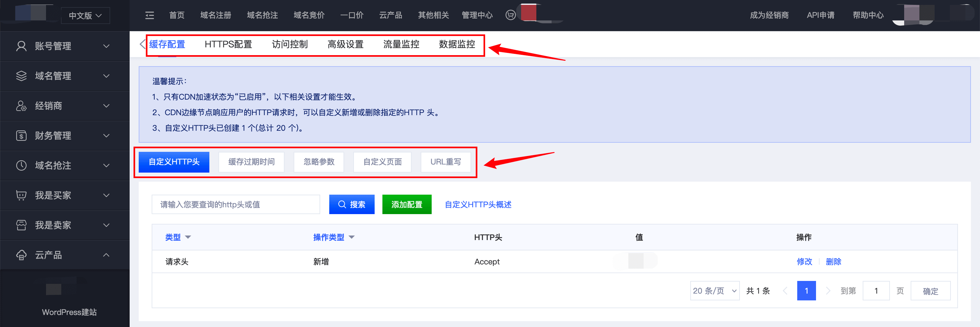The height and width of the screenshot is (327, 980).
Task: Open the 20 条/页 page size dropdown
Action: (715, 291)
